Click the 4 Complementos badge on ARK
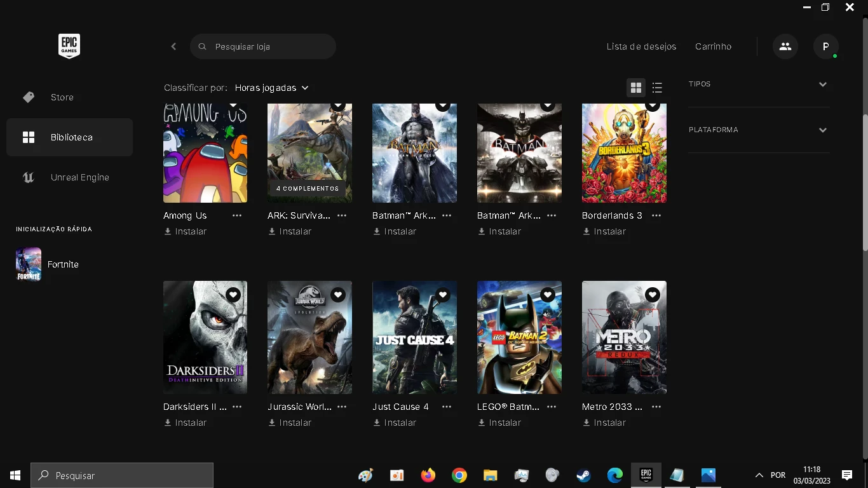Screen dimensions: 868x488 pyautogui.click(x=308, y=189)
